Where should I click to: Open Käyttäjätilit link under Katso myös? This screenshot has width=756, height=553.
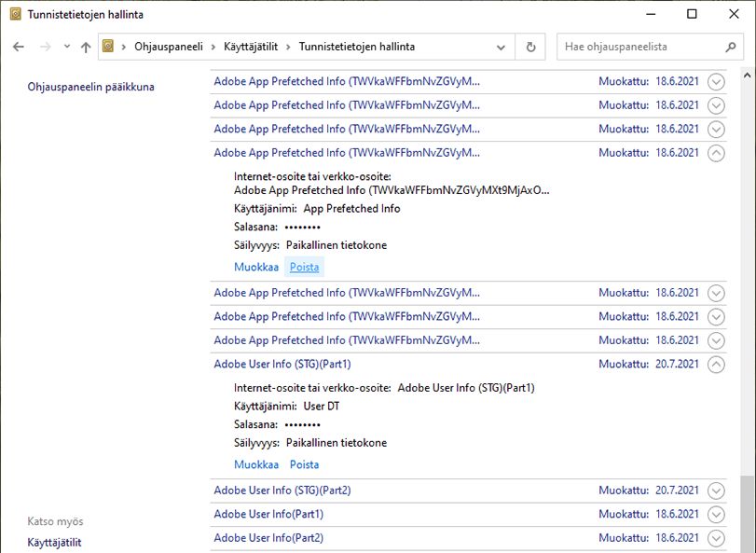(54, 543)
